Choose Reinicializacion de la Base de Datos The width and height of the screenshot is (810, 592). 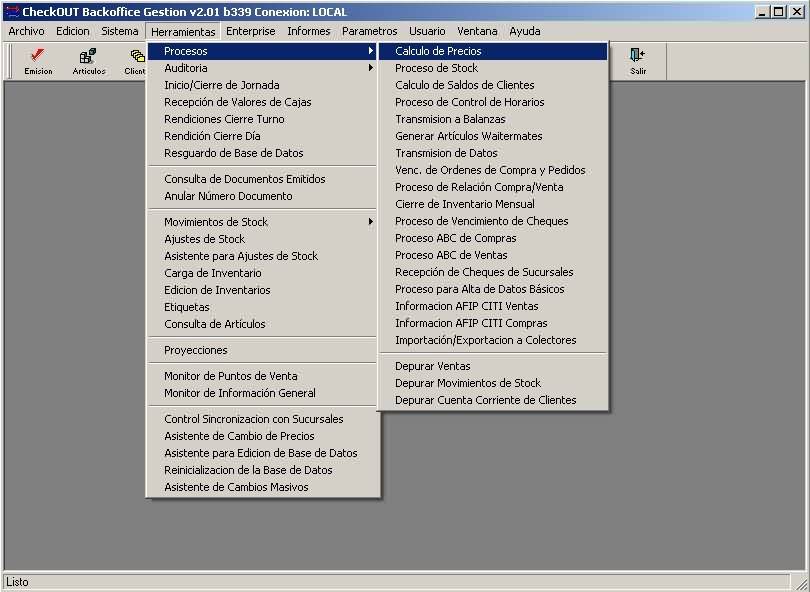262,470
